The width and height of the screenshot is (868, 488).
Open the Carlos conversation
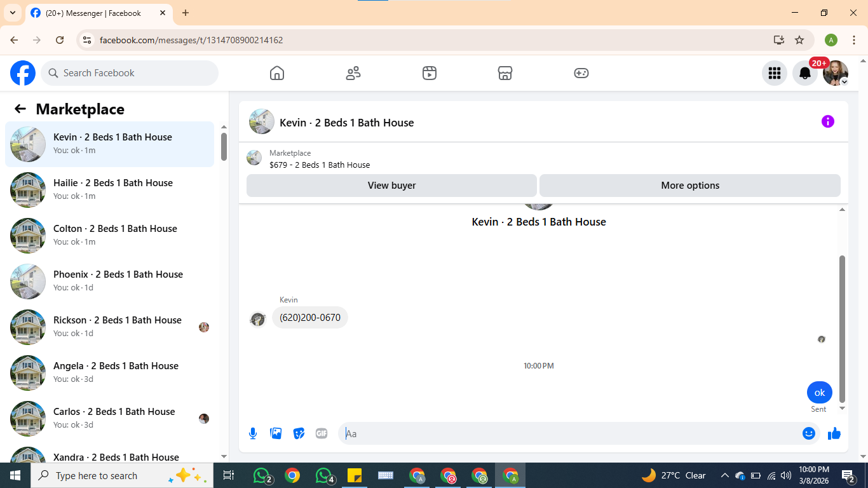point(110,419)
